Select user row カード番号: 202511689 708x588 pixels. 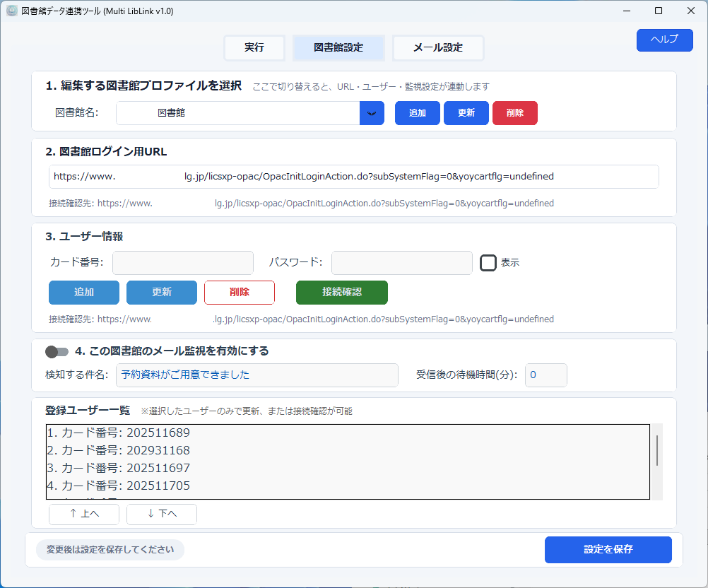(x=348, y=433)
